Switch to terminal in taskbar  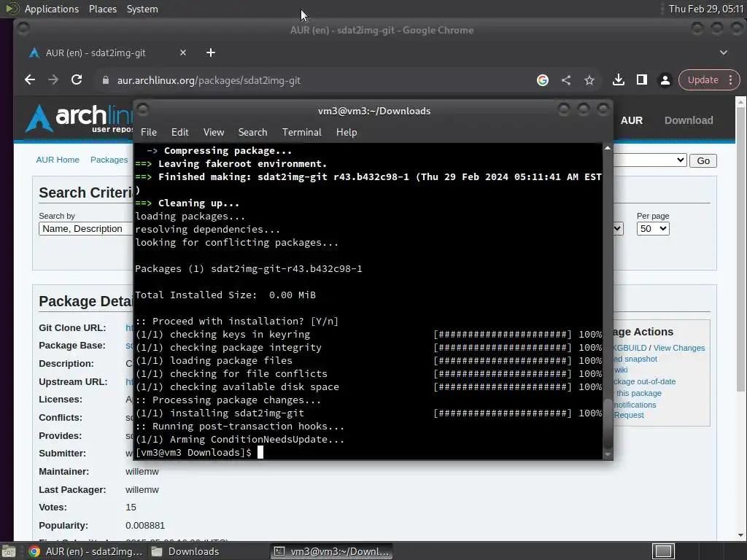click(x=332, y=551)
